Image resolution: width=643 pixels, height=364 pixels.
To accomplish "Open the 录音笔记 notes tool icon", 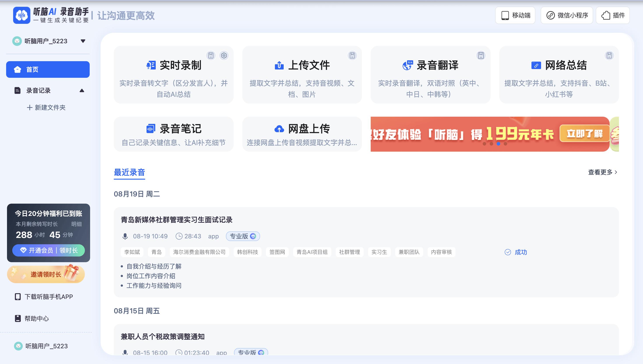I will click(151, 128).
